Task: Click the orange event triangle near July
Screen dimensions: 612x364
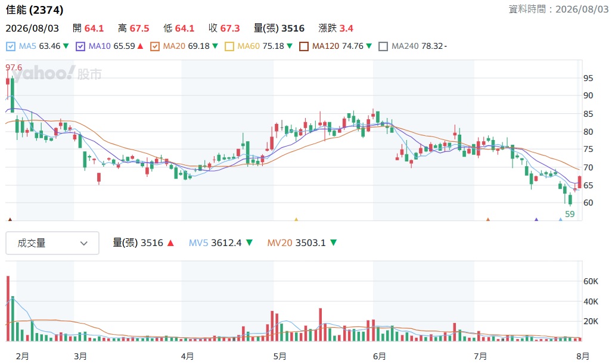Action: pos(487,220)
